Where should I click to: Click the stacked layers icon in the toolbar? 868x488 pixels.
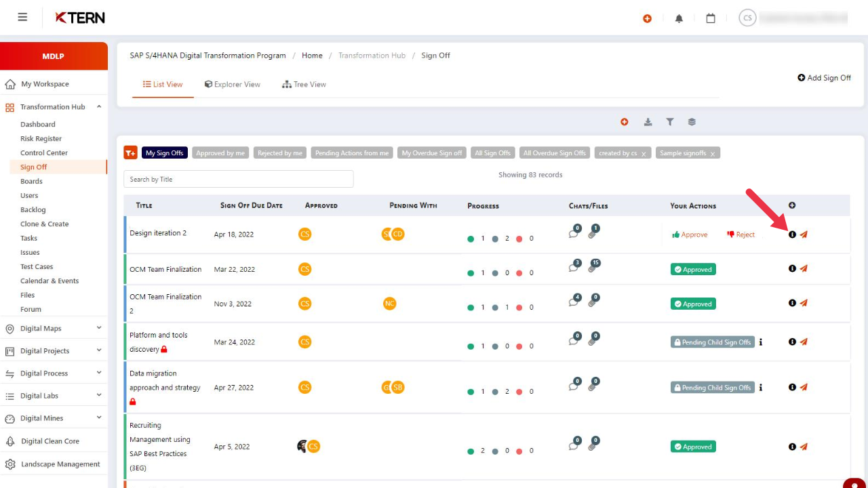[692, 122]
